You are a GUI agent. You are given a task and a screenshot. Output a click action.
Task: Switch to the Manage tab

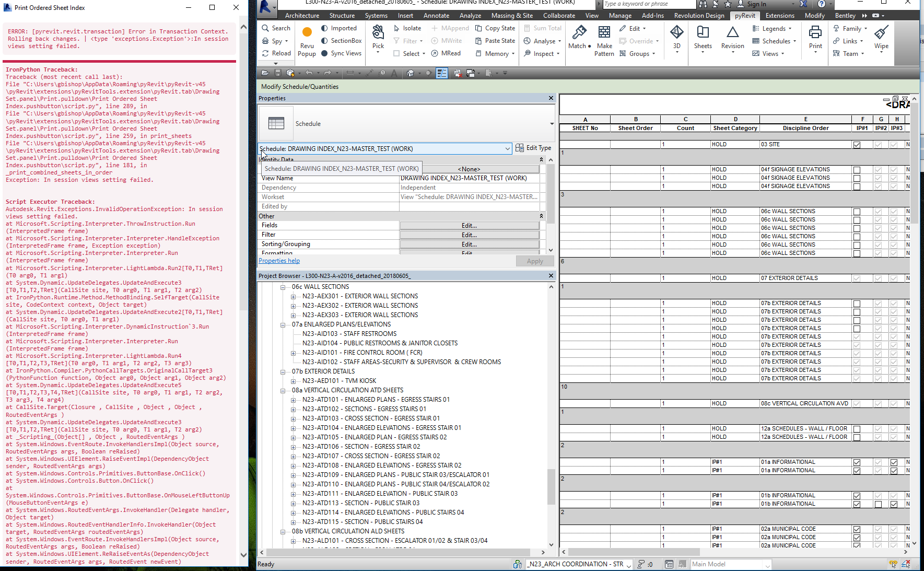pyautogui.click(x=620, y=16)
